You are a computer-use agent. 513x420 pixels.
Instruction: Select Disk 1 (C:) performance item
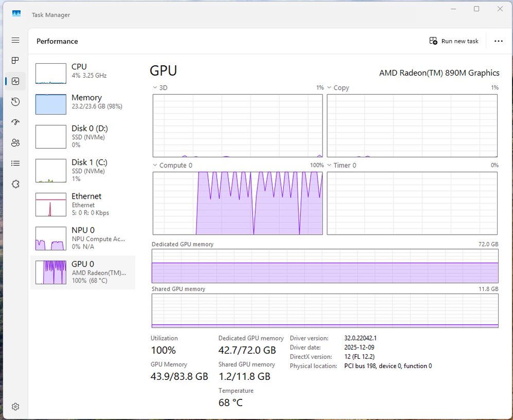point(83,170)
